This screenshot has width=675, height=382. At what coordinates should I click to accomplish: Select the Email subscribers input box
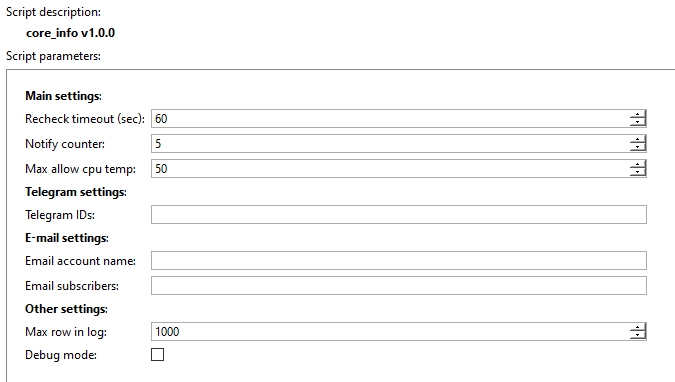(x=399, y=286)
